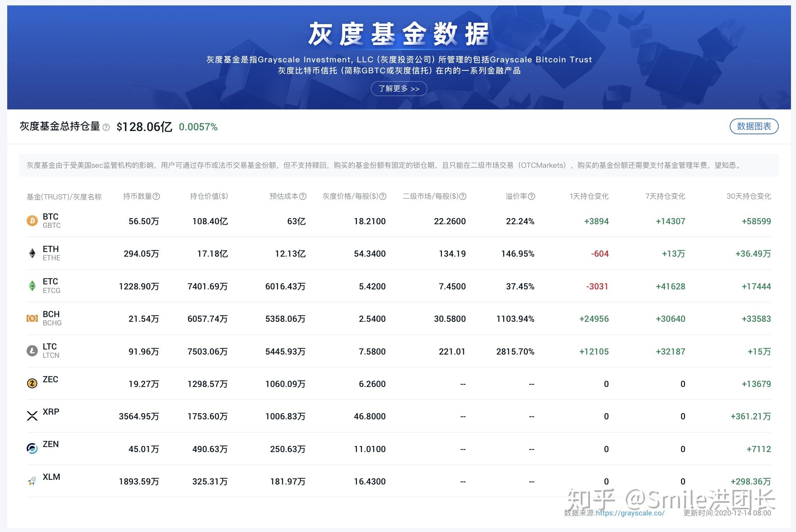This screenshot has height=532, width=796.
Task: Select the 30天持仓变化 column header
Action: pos(748,196)
